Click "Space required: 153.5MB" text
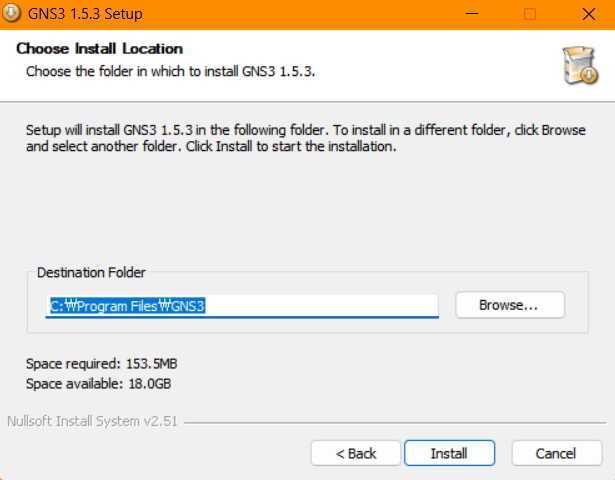Screen dimensions: 615x480 pyautogui.click(x=102, y=364)
